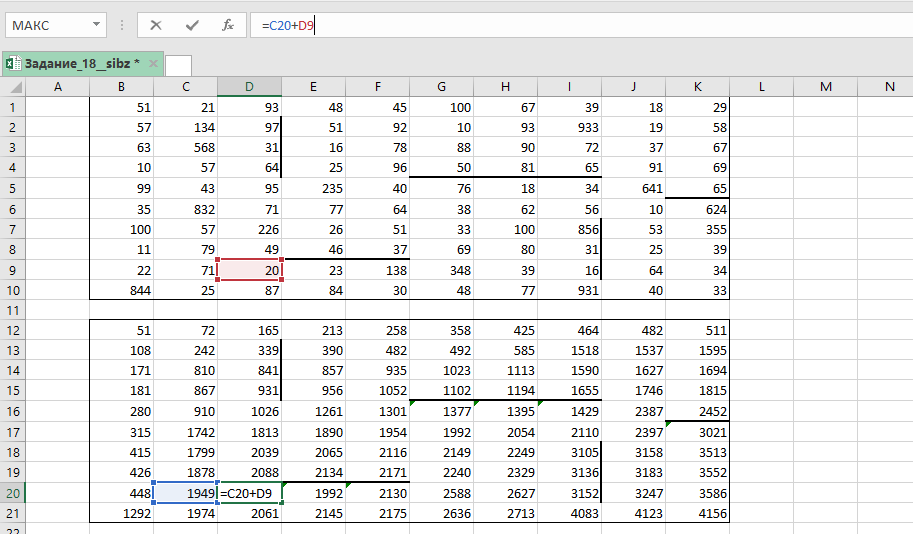Click the МАКС name box field
This screenshot has height=534, width=913.
coord(45,25)
